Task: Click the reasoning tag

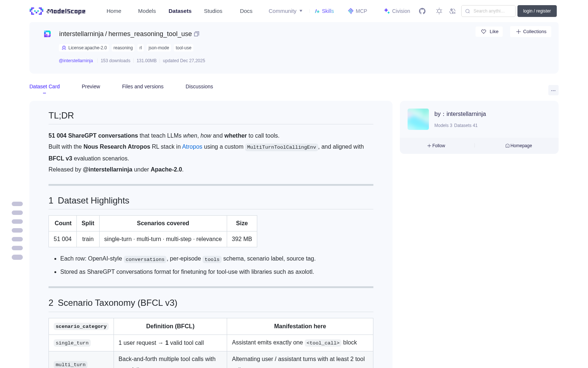Action: (x=123, y=48)
